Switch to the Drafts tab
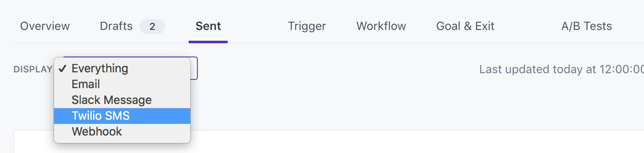This screenshot has width=644, height=153. [116, 26]
